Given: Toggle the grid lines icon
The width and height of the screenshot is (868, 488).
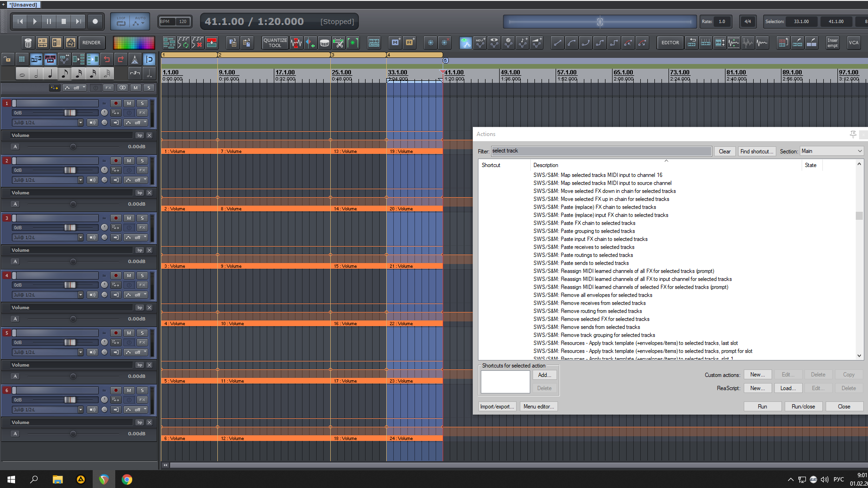Looking at the screenshot, I should [x=22, y=59].
